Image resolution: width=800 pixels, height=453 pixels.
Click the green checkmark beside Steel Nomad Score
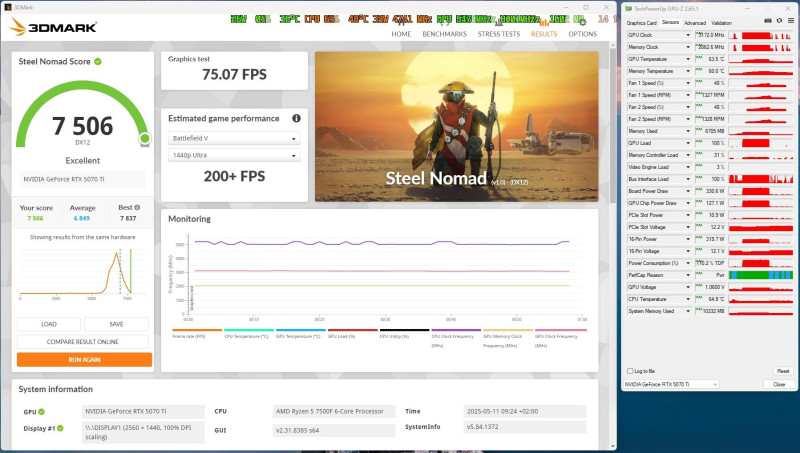click(97, 61)
